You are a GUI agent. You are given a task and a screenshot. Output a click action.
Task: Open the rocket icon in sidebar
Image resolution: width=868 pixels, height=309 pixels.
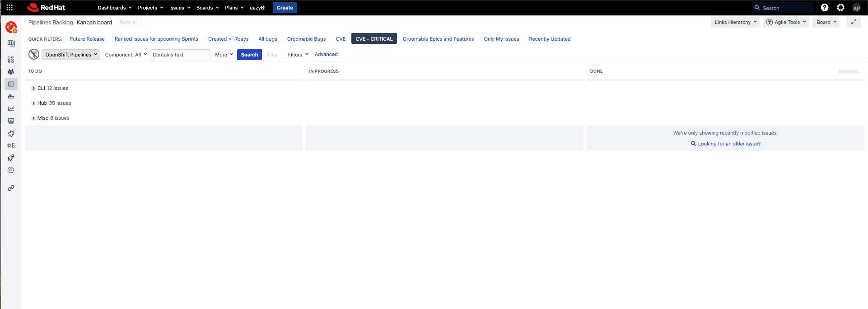click(x=11, y=158)
